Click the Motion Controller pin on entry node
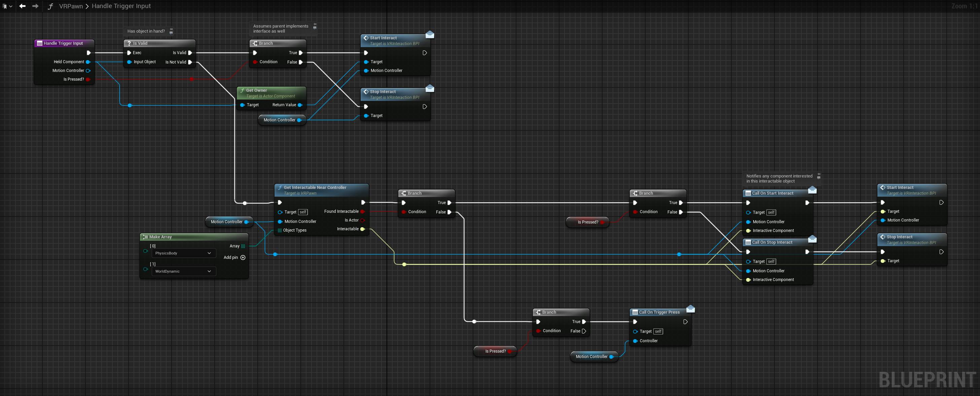The image size is (980, 396). (88, 71)
